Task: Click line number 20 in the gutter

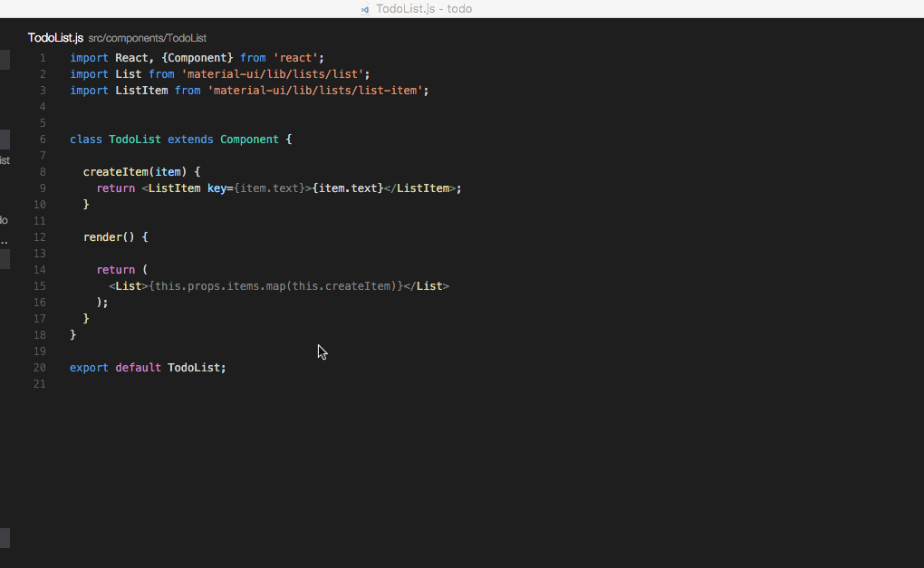Action: tap(39, 367)
